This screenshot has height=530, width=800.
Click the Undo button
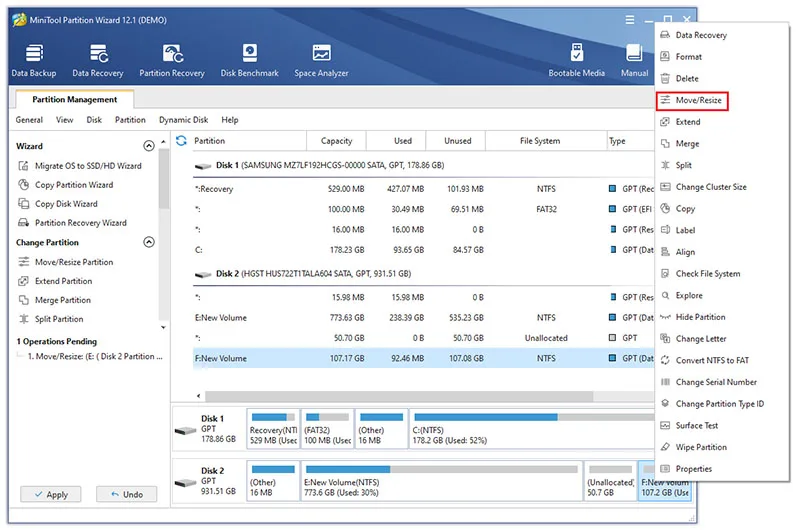127,494
